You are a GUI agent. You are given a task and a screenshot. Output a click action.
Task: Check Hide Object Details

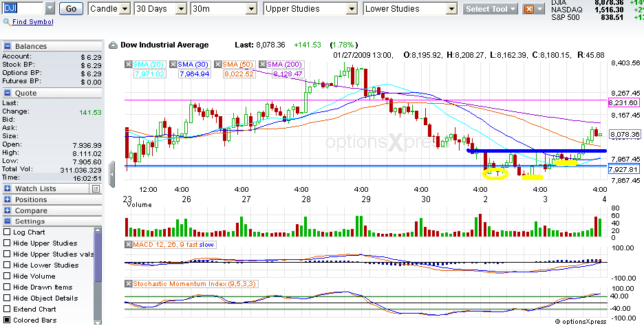click(x=7, y=298)
